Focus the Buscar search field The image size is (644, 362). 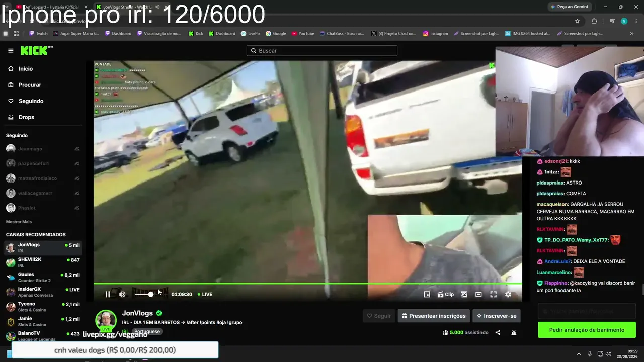pyautogui.click(x=322, y=51)
